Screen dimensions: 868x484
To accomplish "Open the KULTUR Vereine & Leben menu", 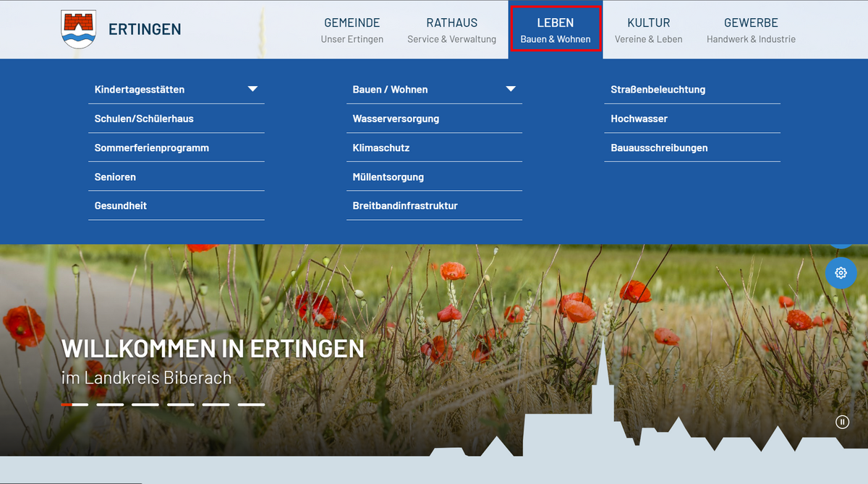I will pyautogui.click(x=649, y=30).
